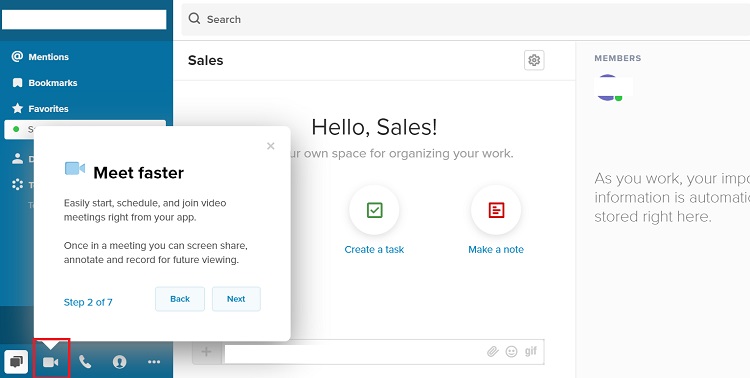750x378 pixels.
Task: Open the emoji smiley picker
Action: [x=512, y=352]
